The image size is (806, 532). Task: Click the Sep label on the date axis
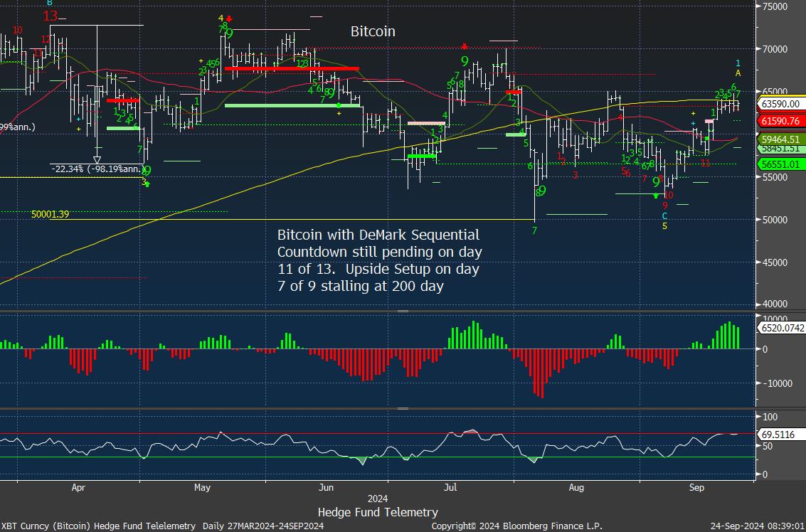[x=696, y=487]
